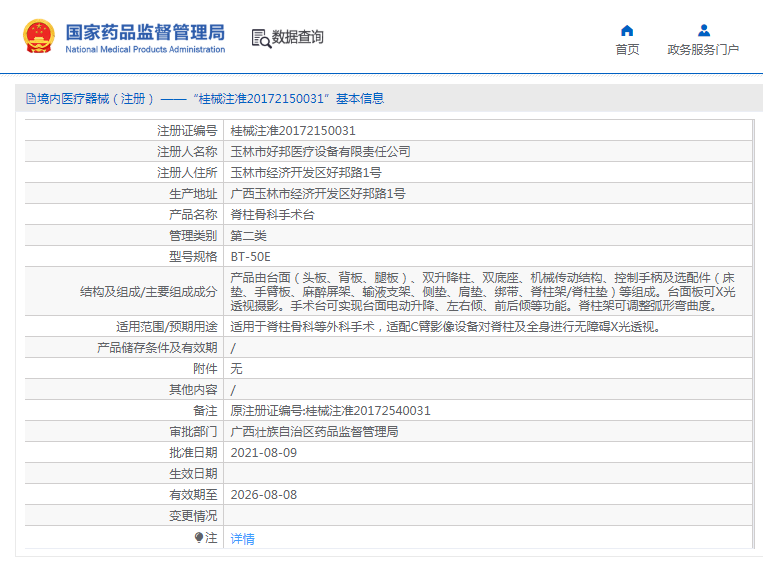Click the 备注 row label
Screen dimensions: 763x562
point(205,411)
